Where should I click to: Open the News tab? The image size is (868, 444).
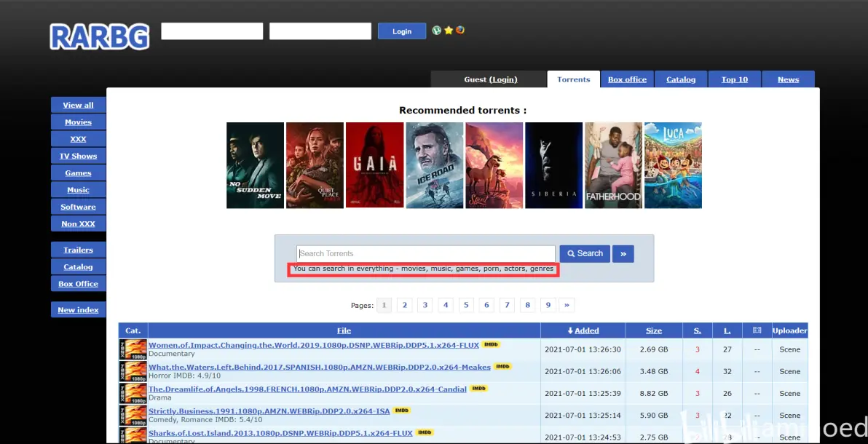pyautogui.click(x=789, y=79)
